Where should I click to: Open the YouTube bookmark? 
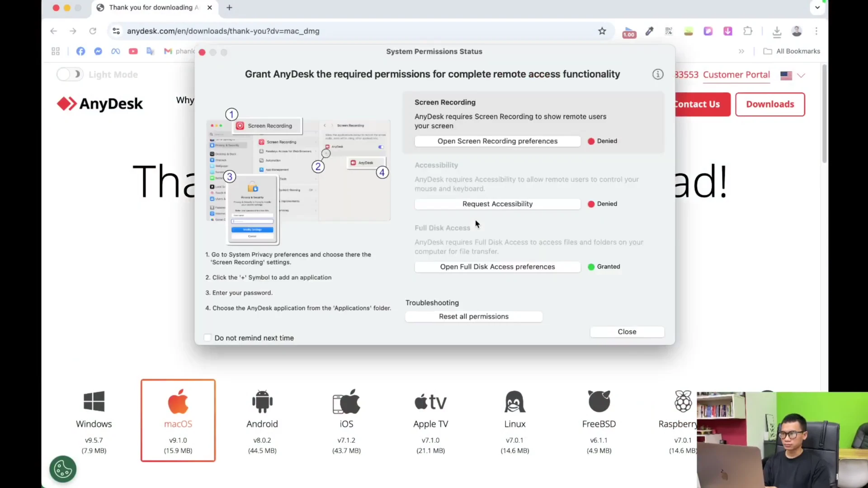[x=133, y=52]
